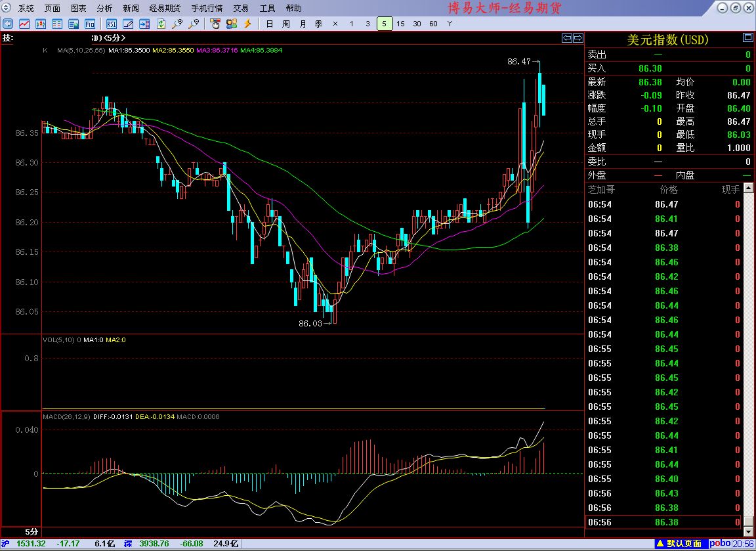
Task: Select the 5-minute period button
Action: [385, 24]
